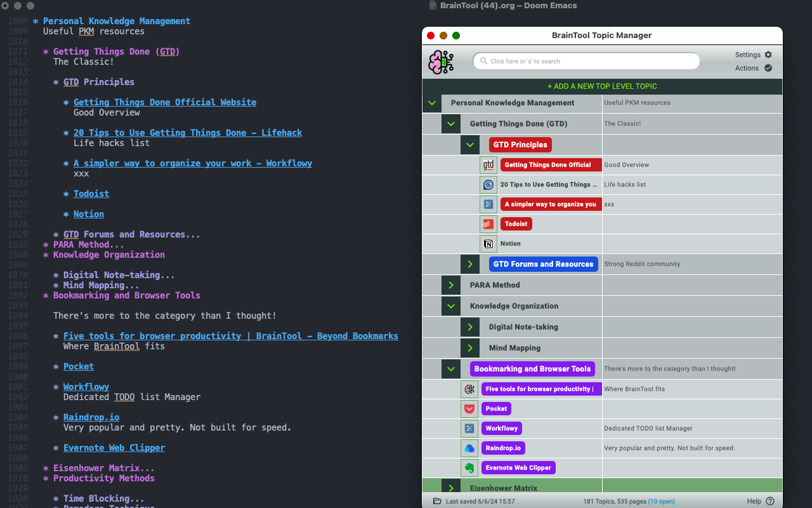Add a new top level topic

(x=602, y=86)
